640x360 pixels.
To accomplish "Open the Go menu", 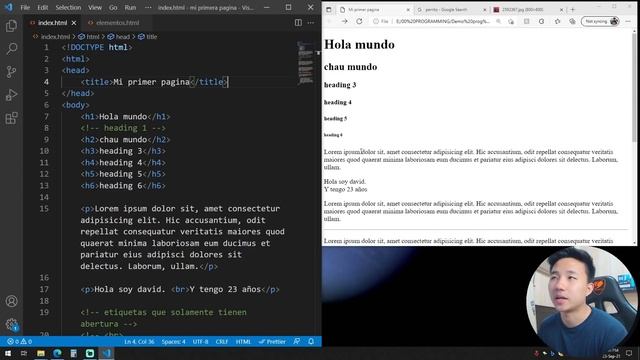I will pyautogui.click(x=113, y=7).
